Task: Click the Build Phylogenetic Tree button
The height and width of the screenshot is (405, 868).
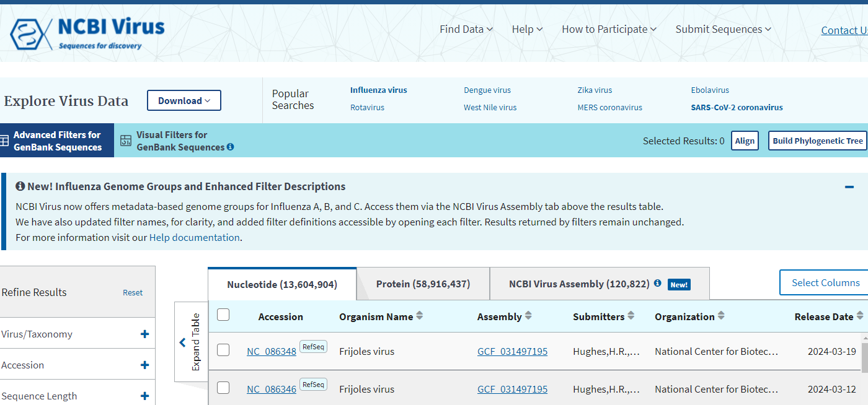Action: point(817,141)
